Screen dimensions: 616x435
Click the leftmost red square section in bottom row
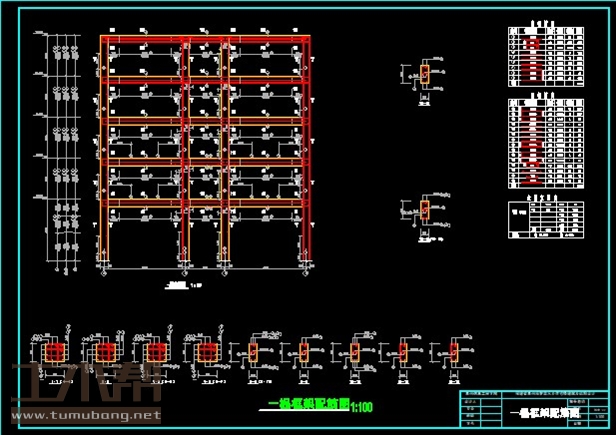click(54, 352)
